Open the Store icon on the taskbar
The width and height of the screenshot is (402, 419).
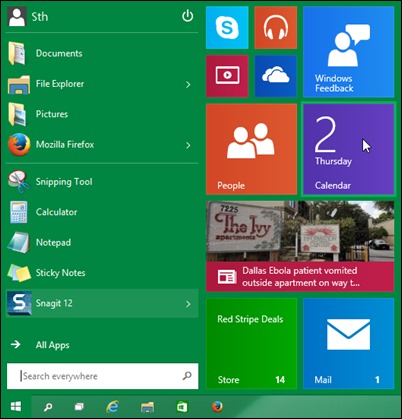tap(182, 407)
